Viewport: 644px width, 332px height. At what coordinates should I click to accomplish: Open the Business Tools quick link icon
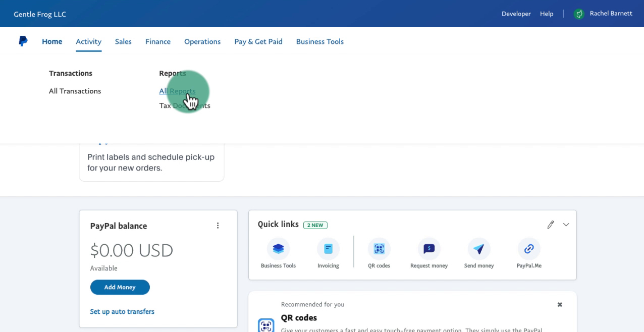278,249
